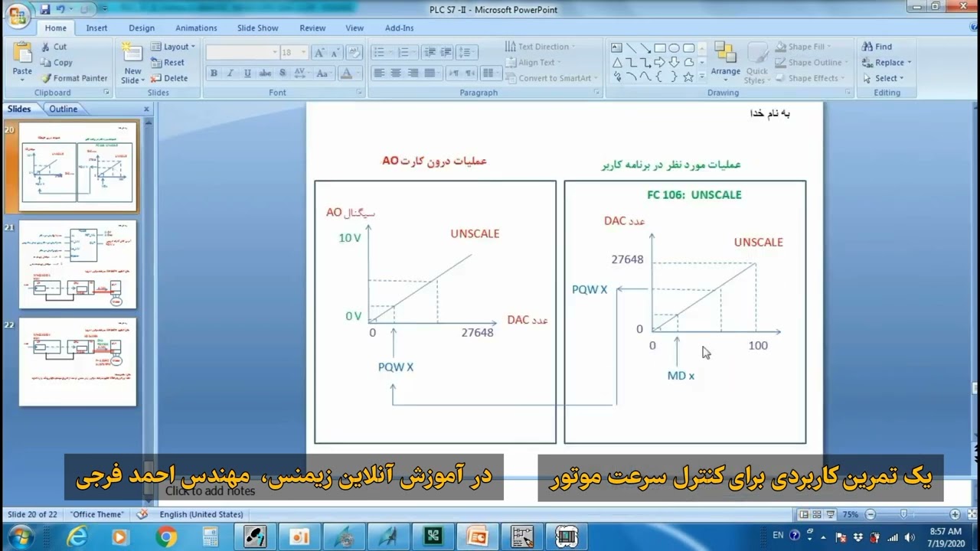Select the Text Box shape
The height and width of the screenshot is (551, 980).
tap(616, 47)
